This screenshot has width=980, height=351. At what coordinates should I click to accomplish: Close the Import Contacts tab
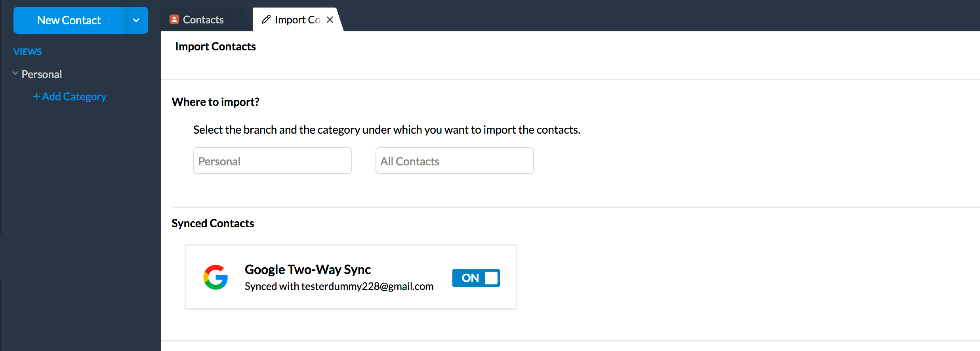pyautogui.click(x=330, y=20)
